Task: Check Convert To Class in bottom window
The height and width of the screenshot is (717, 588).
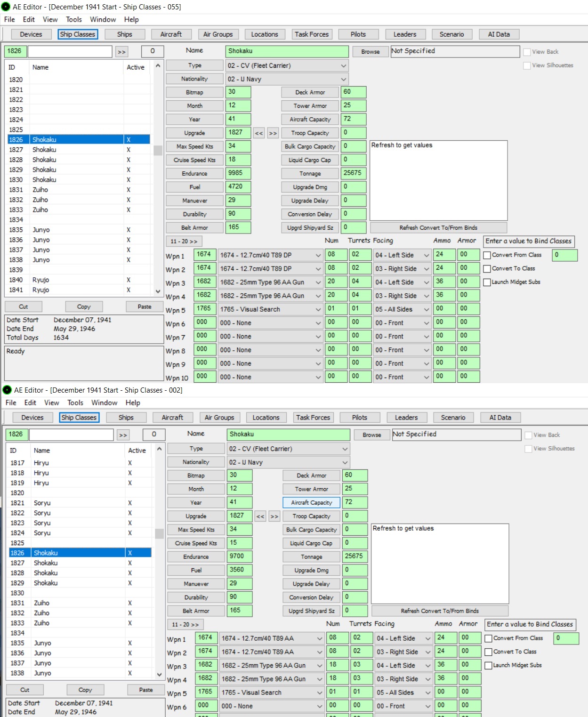Action: (x=489, y=652)
